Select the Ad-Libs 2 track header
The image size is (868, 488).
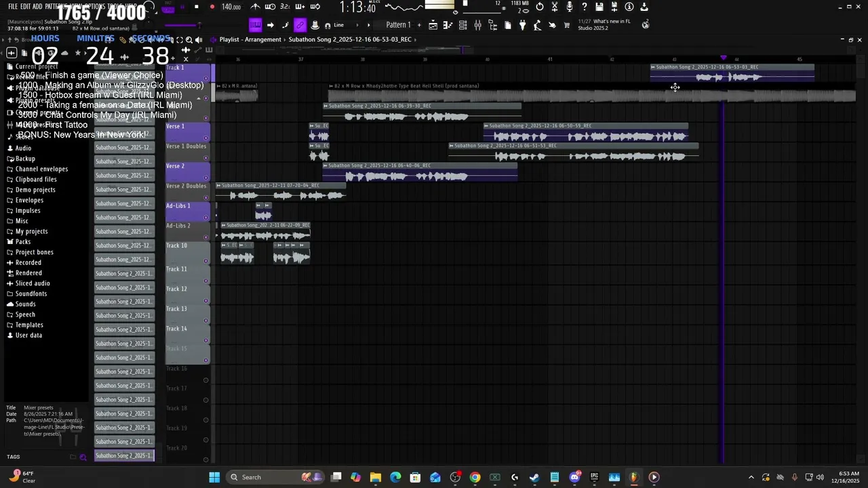tap(188, 231)
